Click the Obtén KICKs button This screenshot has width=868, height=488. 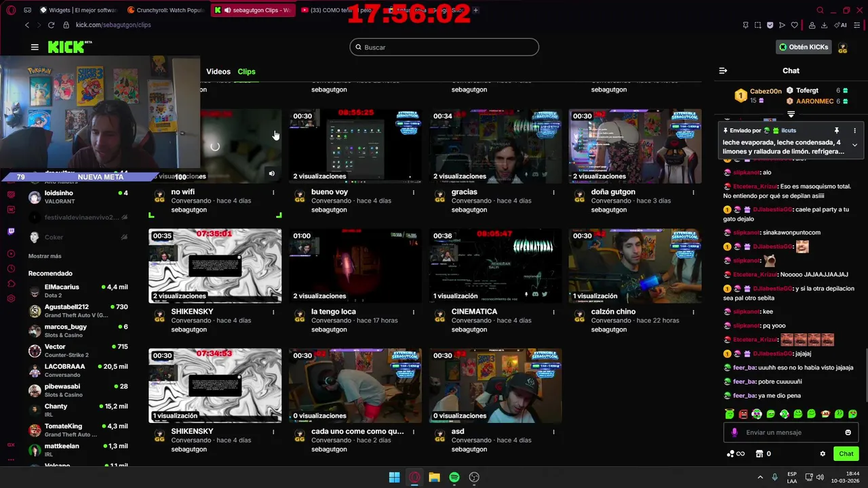(x=804, y=47)
